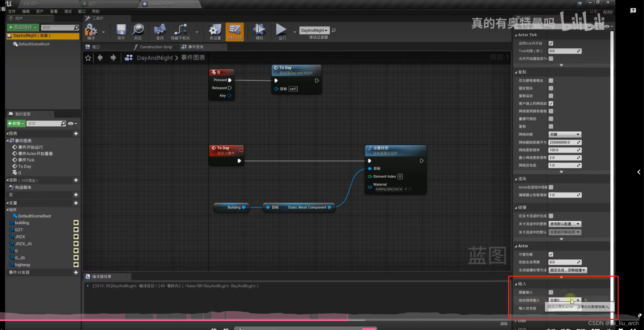Click the 目标 self pin on To Day node
644x330 pixels.
(x=276, y=89)
